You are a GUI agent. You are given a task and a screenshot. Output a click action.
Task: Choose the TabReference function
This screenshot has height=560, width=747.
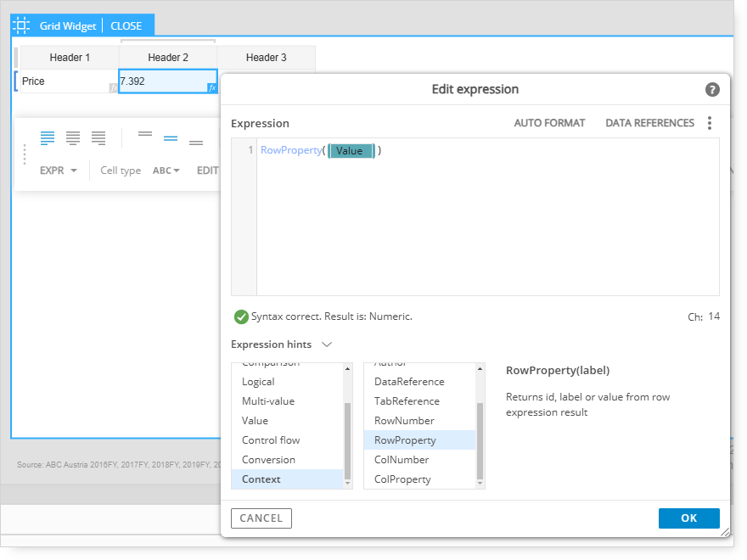(419, 401)
